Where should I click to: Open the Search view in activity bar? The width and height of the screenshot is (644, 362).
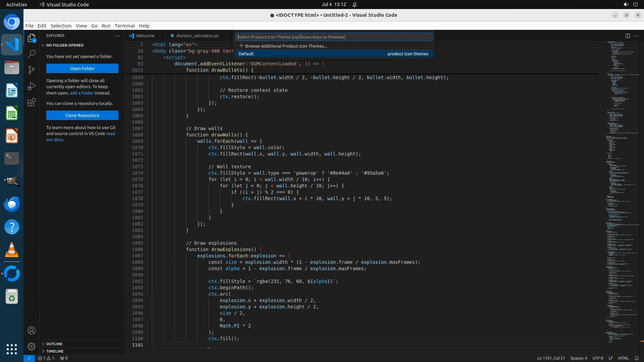point(32,54)
